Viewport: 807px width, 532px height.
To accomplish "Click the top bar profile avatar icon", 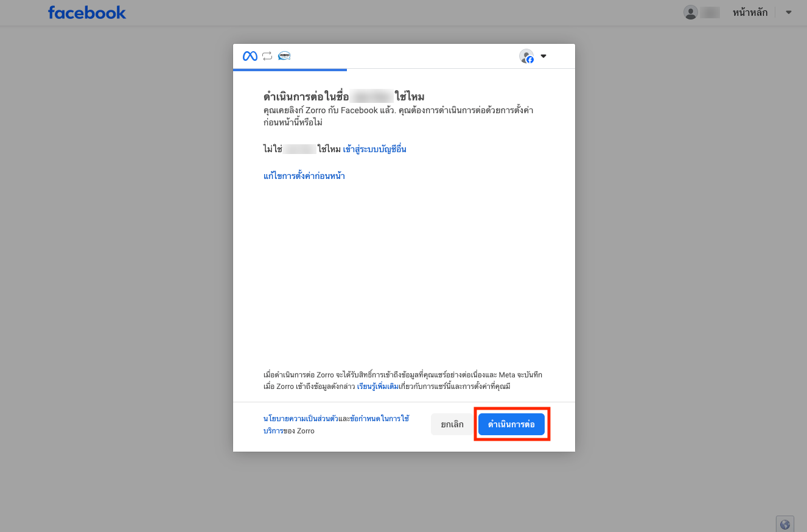I will pos(690,12).
